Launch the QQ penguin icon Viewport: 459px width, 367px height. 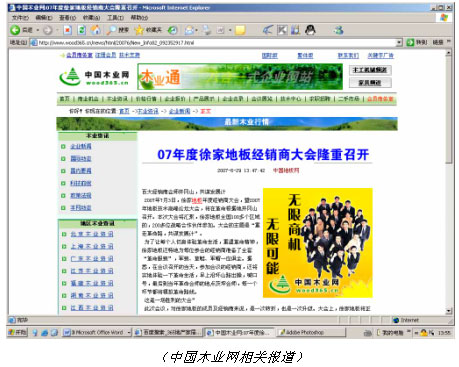(x=310, y=30)
